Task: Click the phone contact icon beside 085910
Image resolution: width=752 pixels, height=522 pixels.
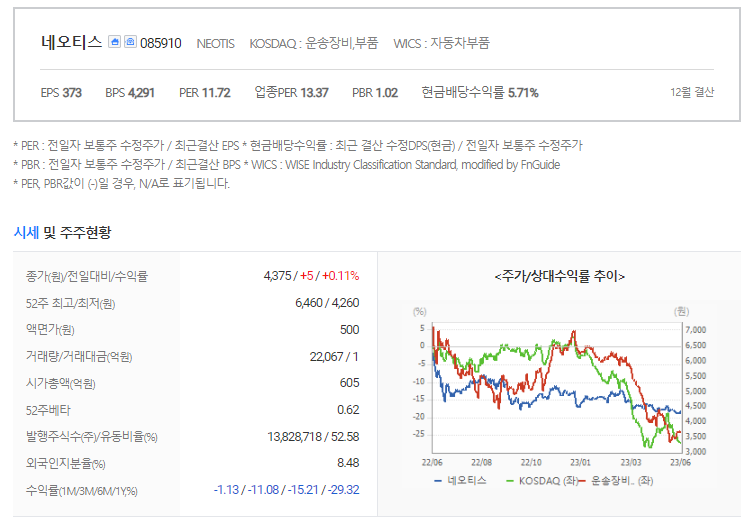Action: [x=130, y=42]
